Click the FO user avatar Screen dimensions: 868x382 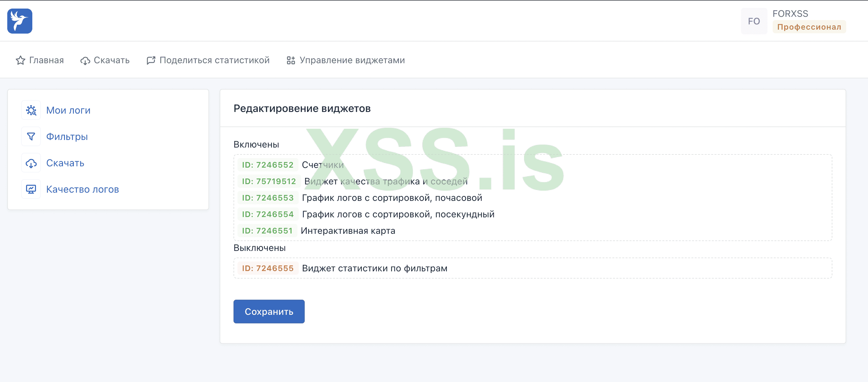tap(754, 21)
